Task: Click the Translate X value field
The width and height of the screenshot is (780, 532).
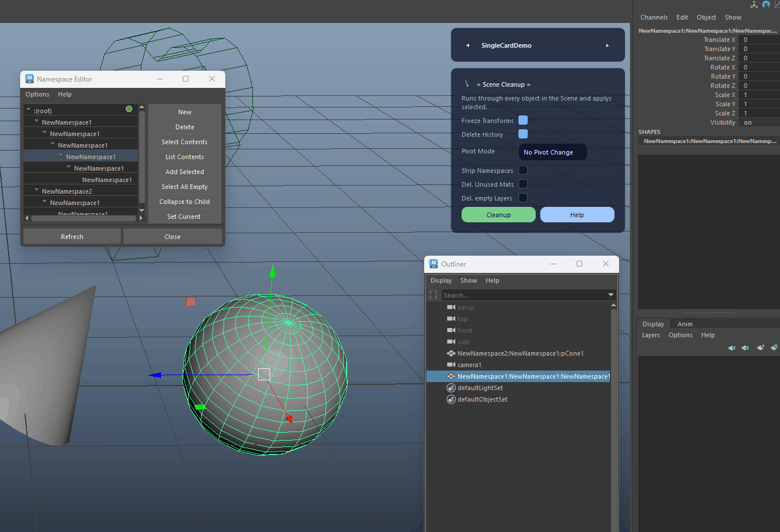Action: point(760,40)
